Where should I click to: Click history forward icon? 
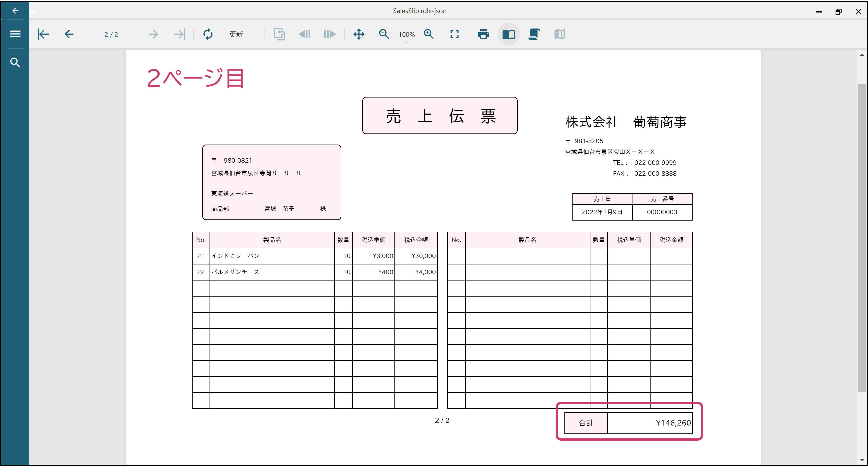(330, 34)
